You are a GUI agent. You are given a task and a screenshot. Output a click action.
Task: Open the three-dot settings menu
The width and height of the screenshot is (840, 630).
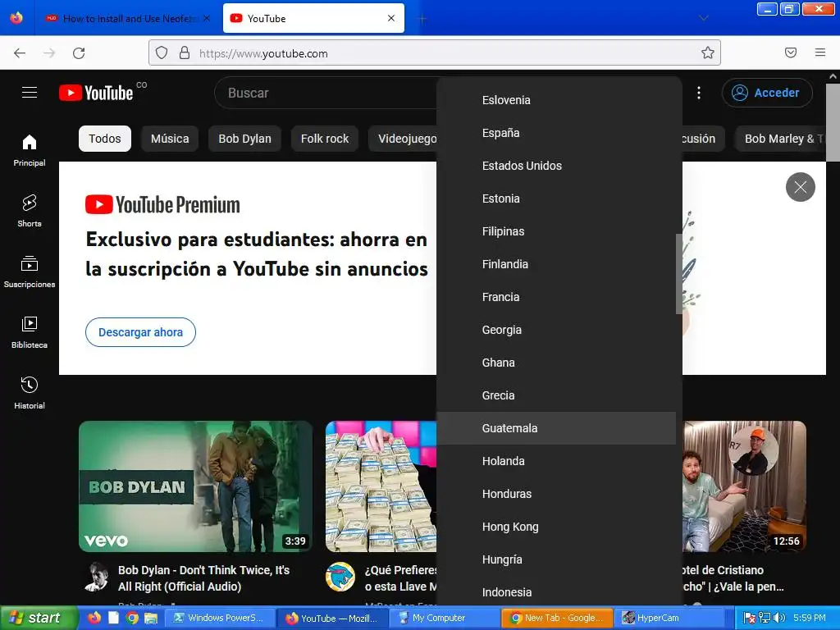(699, 93)
